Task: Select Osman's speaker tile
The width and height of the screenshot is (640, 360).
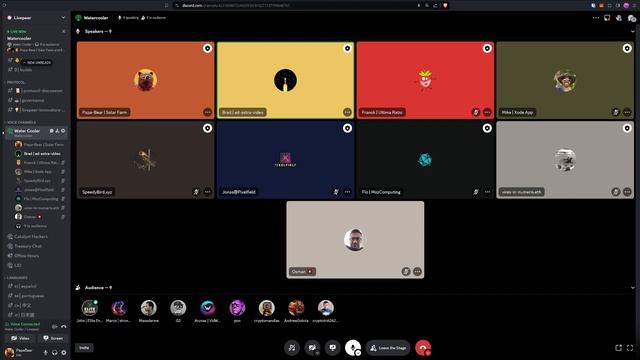Action: pos(355,240)
